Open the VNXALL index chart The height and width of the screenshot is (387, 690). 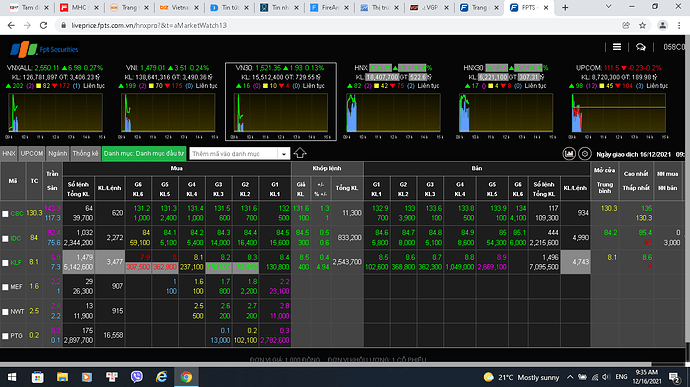pyautogui.click(x=55, y=113)
